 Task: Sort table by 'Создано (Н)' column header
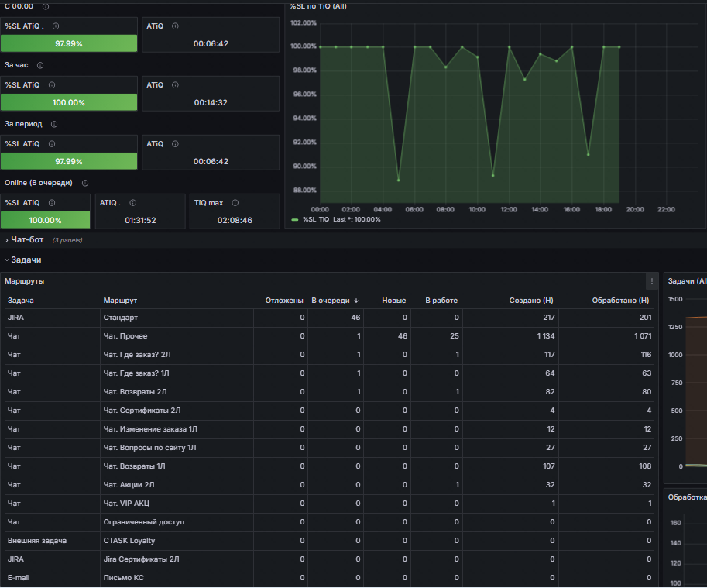(530, 301)
